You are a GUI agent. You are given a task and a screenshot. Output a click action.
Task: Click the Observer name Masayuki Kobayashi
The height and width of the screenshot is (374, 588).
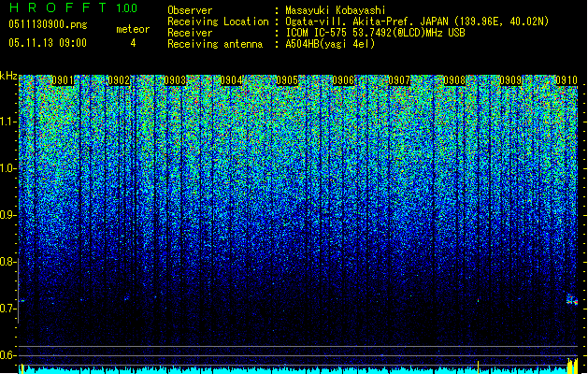(336, 10)
